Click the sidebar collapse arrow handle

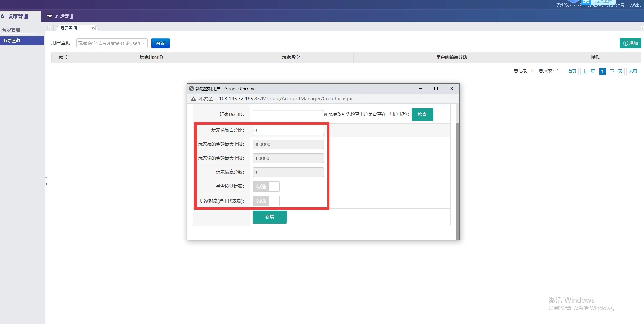click(x=46, y=184)
